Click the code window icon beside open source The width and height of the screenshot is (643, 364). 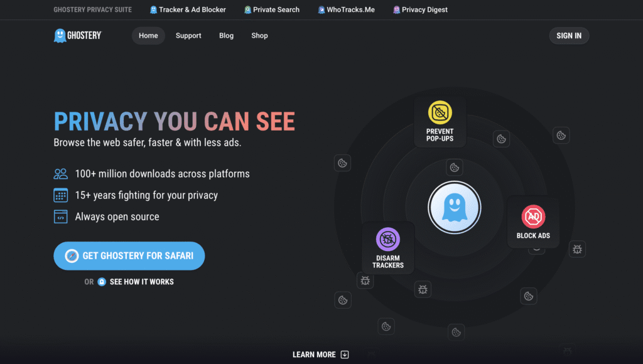tap(61, 217)
